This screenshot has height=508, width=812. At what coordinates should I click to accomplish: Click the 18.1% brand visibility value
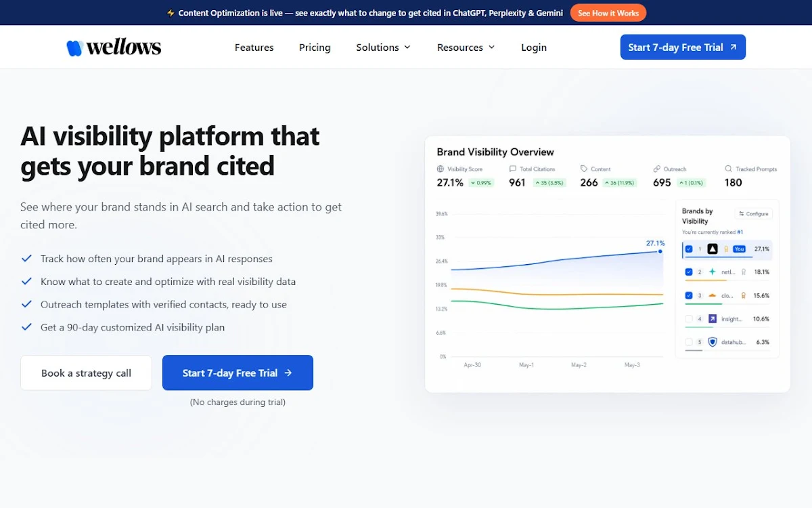(x=762, y=272)
